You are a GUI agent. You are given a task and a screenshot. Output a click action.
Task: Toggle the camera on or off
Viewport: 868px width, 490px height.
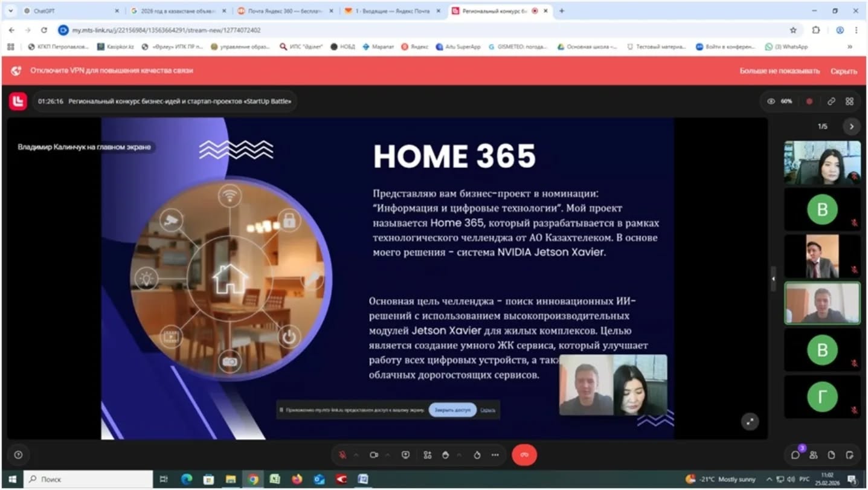click(374, 455)
